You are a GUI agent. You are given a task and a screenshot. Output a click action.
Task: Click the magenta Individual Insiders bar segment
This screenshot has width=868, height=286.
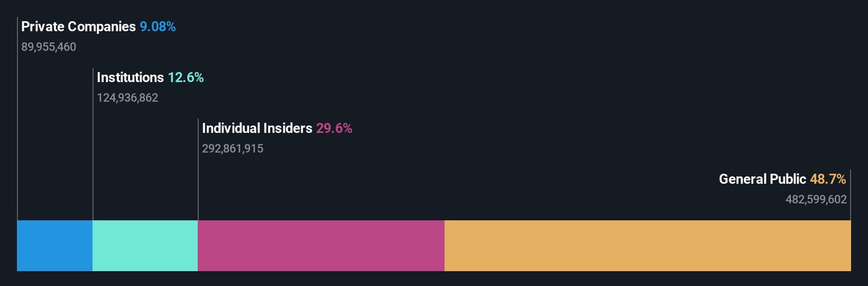[x=321, y=246]
